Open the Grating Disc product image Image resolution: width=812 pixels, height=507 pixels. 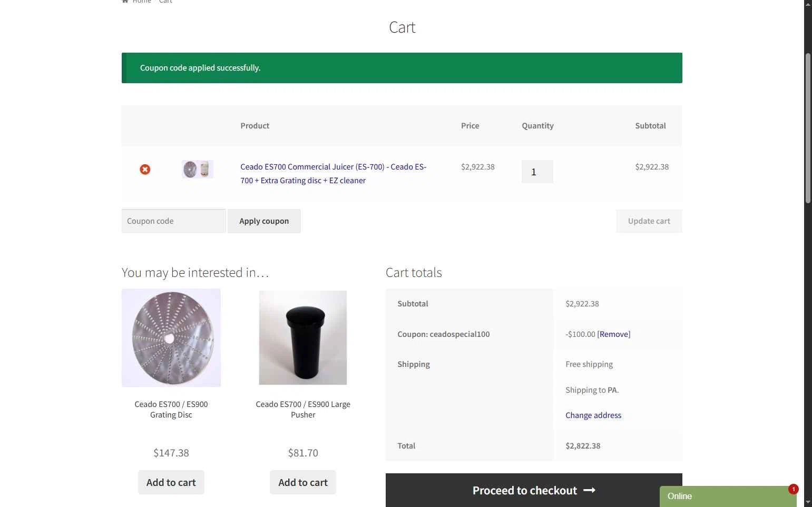pyautogui.click(x=171, y=338)
